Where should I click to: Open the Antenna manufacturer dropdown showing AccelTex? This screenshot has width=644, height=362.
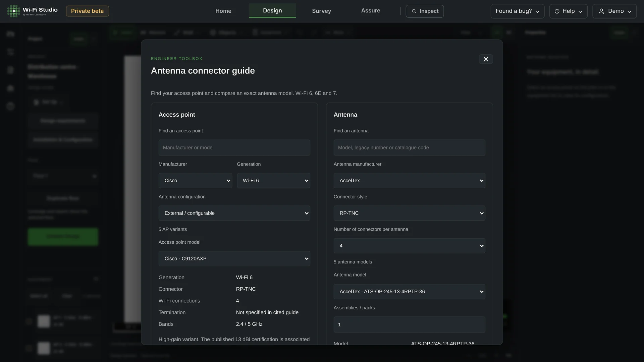(409, 181)
